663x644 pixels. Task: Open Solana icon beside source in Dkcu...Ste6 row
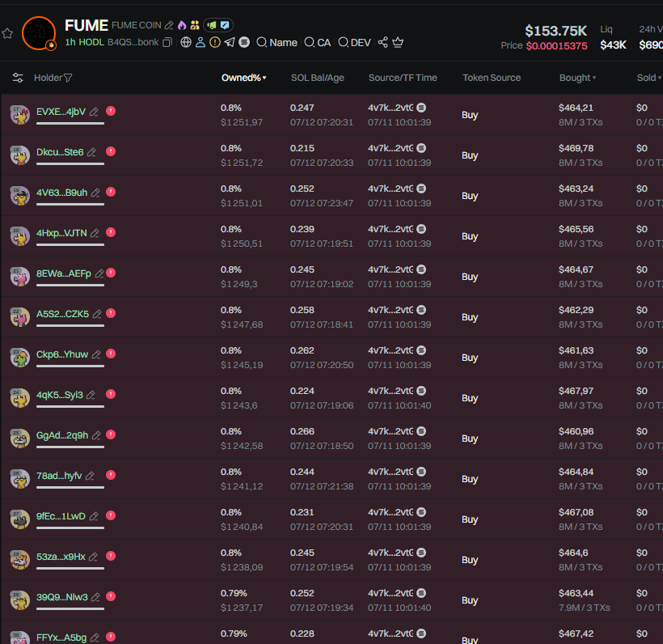(421, 148)
